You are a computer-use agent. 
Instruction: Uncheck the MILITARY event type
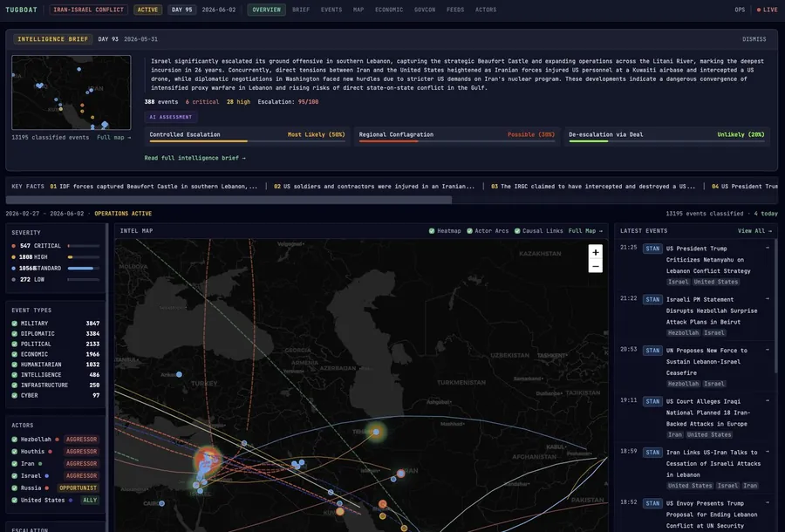(x=15, y=324)
